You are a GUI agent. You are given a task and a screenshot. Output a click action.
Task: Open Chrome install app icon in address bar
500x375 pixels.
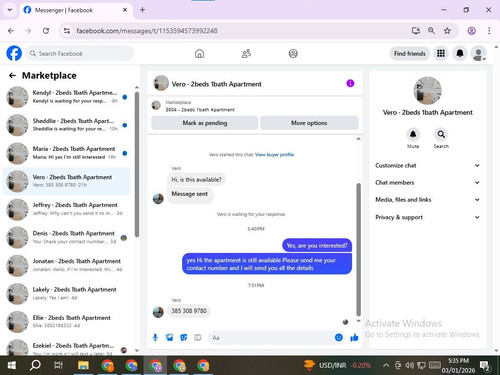415,31
